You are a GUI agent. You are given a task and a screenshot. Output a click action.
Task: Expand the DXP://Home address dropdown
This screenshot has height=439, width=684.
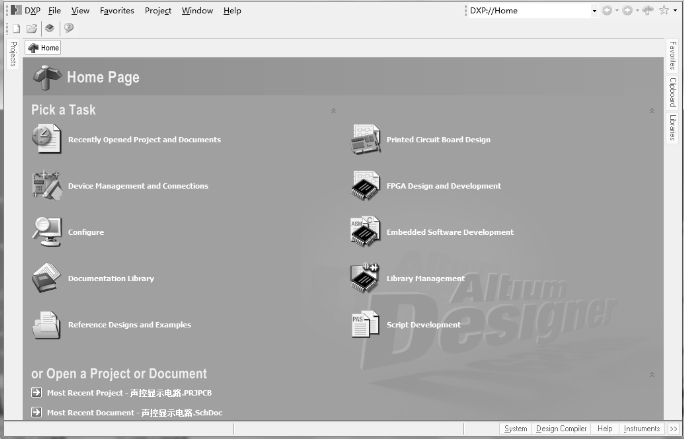pyautogui.click(x=594, y=11)
